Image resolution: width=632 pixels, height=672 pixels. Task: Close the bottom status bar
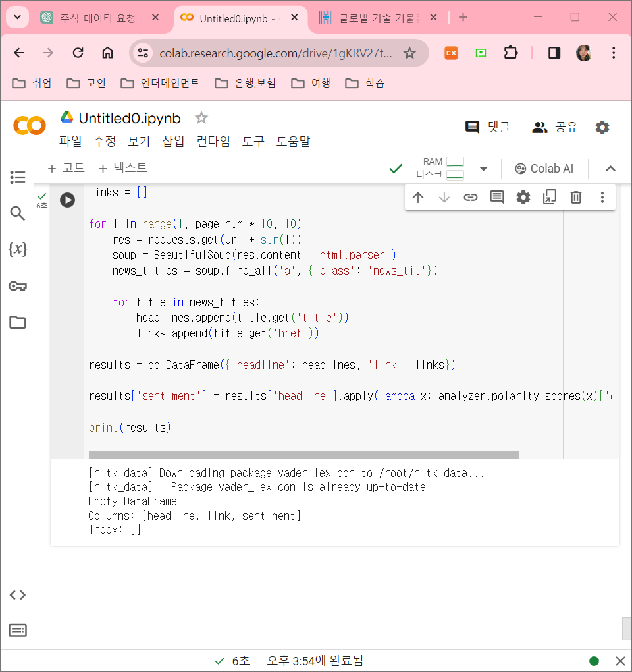pos(620,661)
